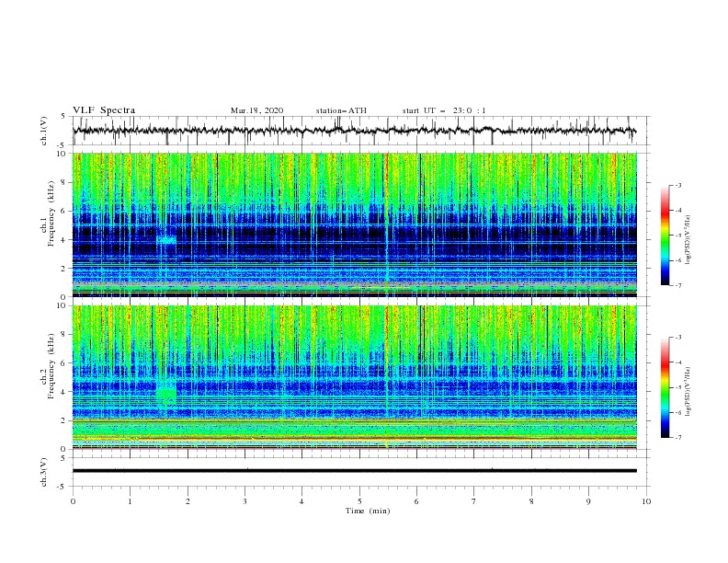Select the date text "Mar.18, 2020"
The image size is (728, 563).
(256, 110)
